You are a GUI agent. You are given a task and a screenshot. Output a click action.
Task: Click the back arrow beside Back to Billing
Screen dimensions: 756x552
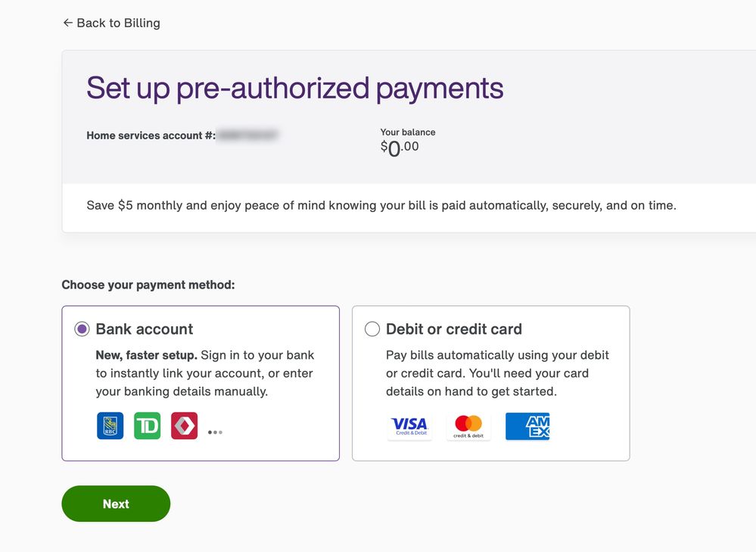(67, 23)
